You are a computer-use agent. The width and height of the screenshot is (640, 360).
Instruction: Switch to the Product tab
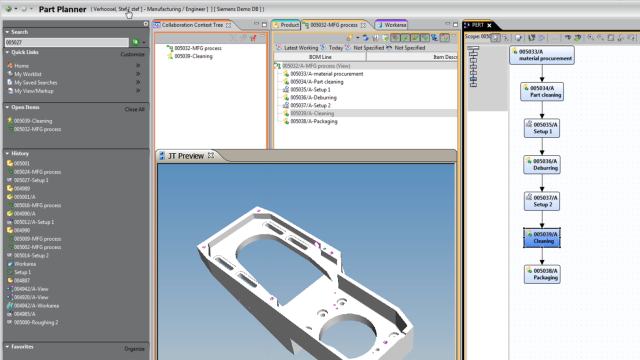coord(286,25)
